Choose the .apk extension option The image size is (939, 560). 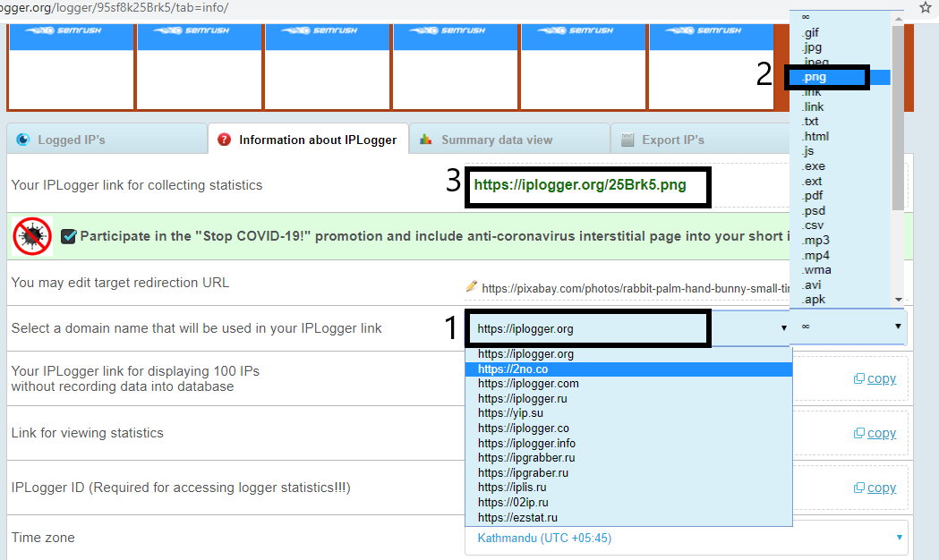coord(841,300)
